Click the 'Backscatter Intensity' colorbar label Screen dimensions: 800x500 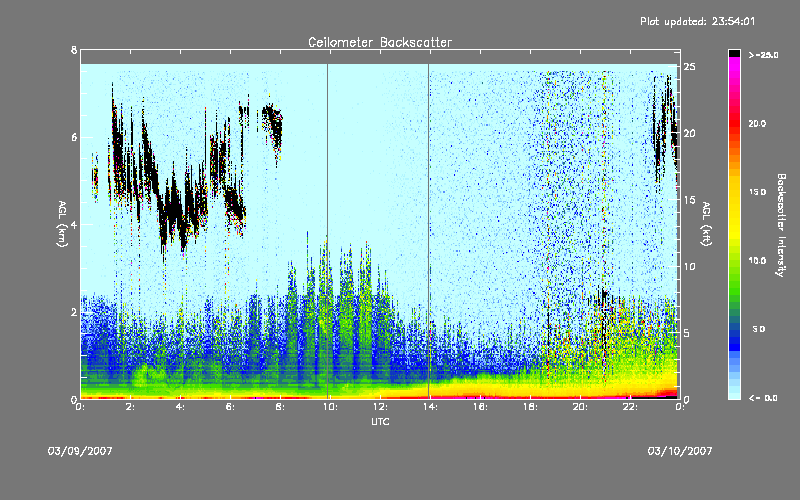pyautogui.click(x=781, y=225)
